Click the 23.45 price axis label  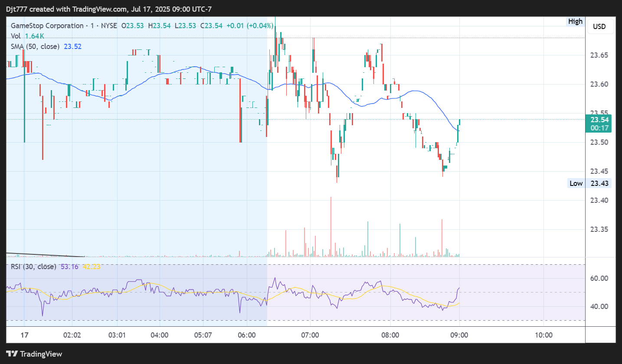[x=599, y=171]
